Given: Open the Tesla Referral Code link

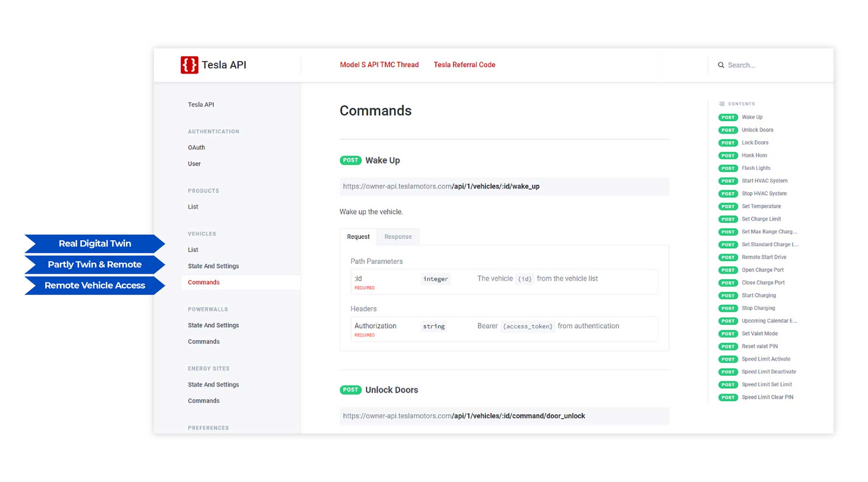Looking at the screenshot, I should coord(464,65).
